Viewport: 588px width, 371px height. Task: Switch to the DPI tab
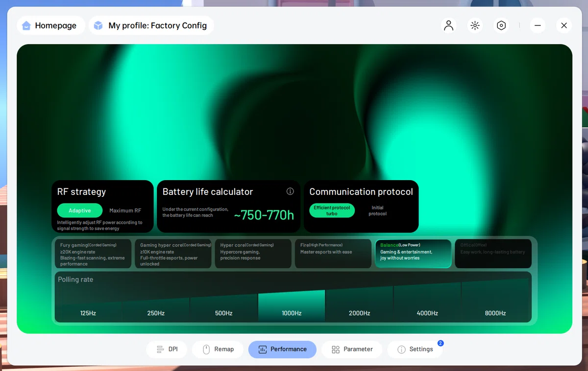click(167, 349)
